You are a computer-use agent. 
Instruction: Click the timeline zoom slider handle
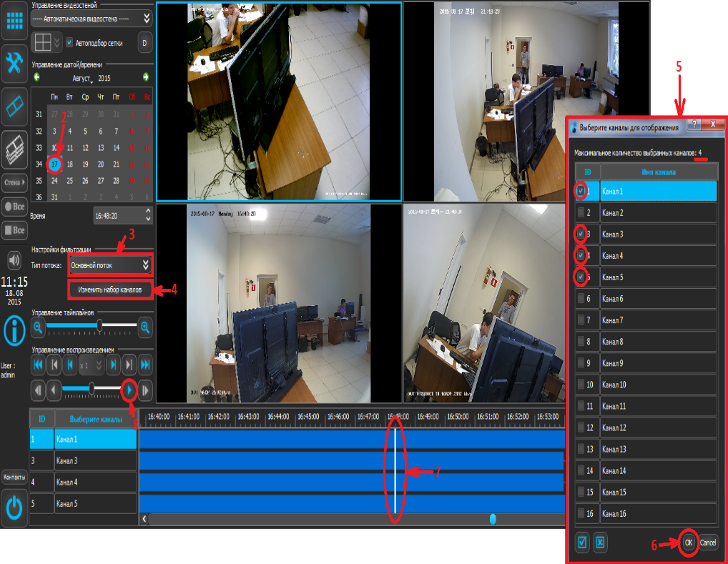point(100,326)
